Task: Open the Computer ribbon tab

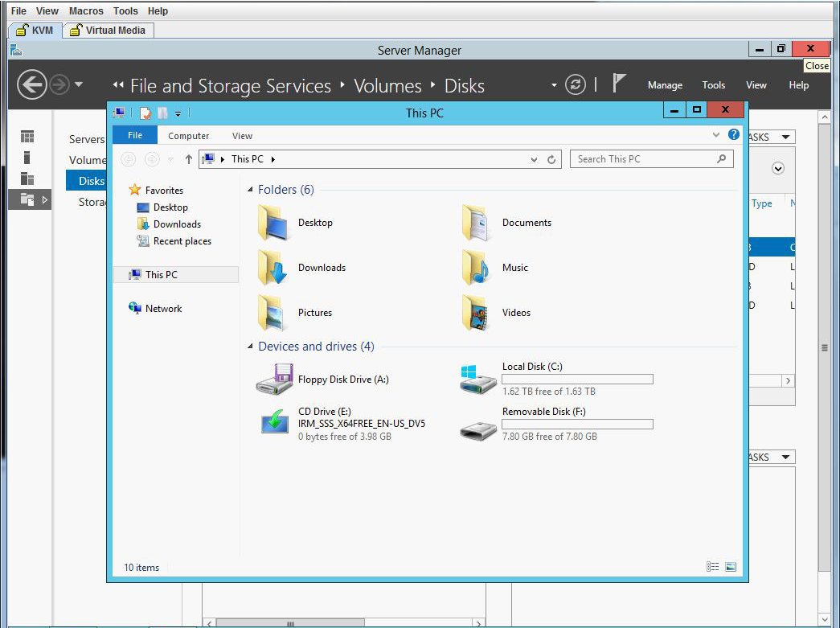Action: click(189, 136)
